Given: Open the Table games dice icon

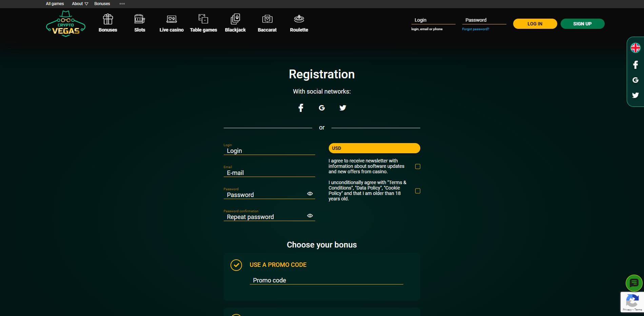Looking at the screenshot, I should point(203,19).
